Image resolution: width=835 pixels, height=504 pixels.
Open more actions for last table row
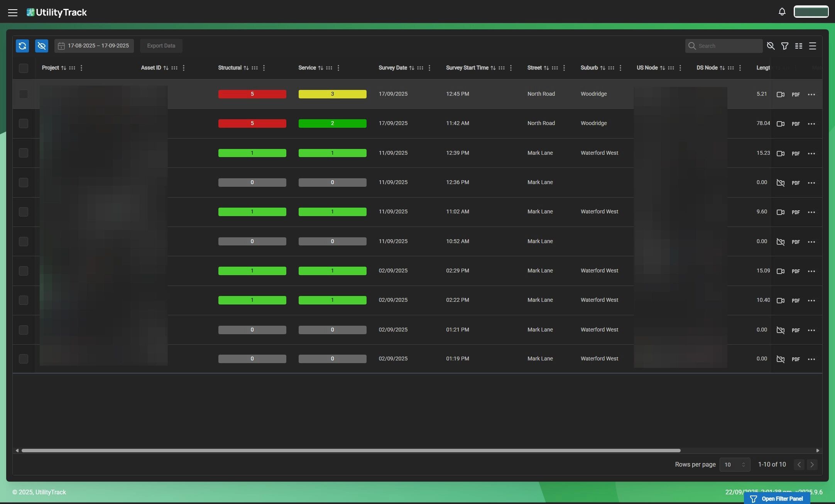coord(811,359)
